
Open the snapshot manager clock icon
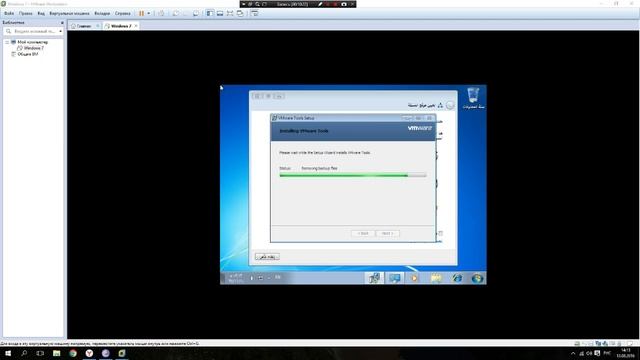pyautogui.click(x=196, y=13)
